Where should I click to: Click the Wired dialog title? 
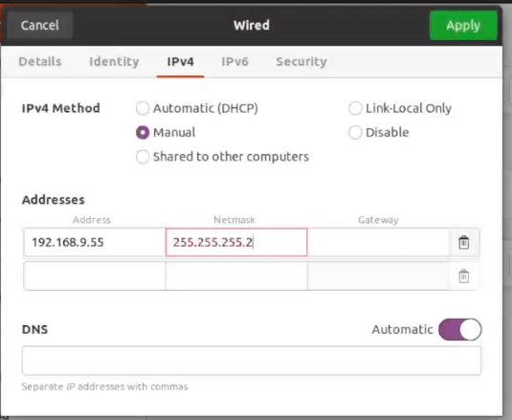252,26
